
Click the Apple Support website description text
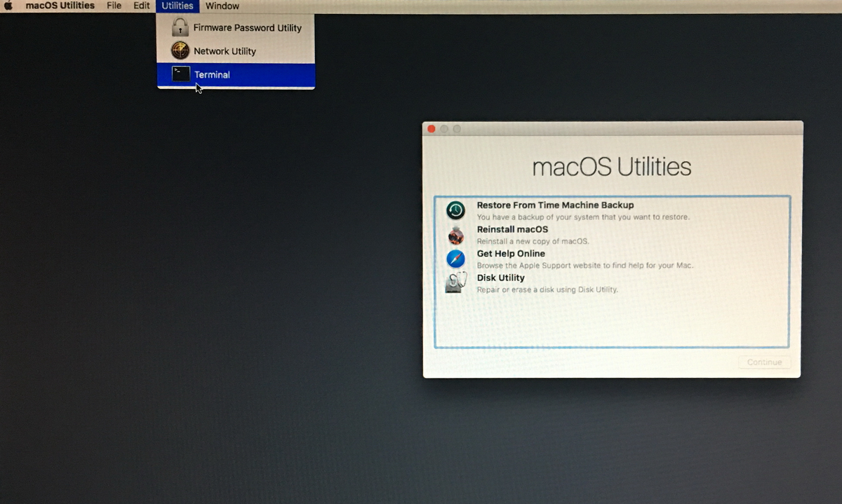585,266
